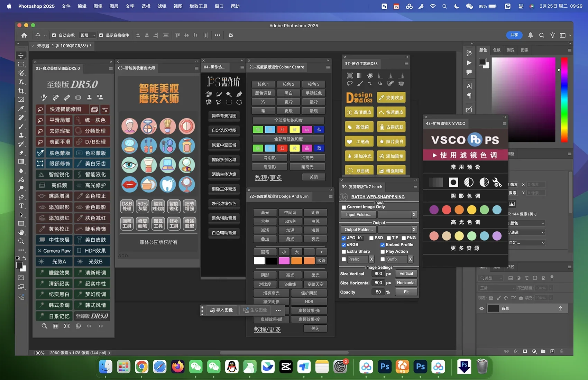
Task: Open Finder from the Dock
Action: [105, 367]
